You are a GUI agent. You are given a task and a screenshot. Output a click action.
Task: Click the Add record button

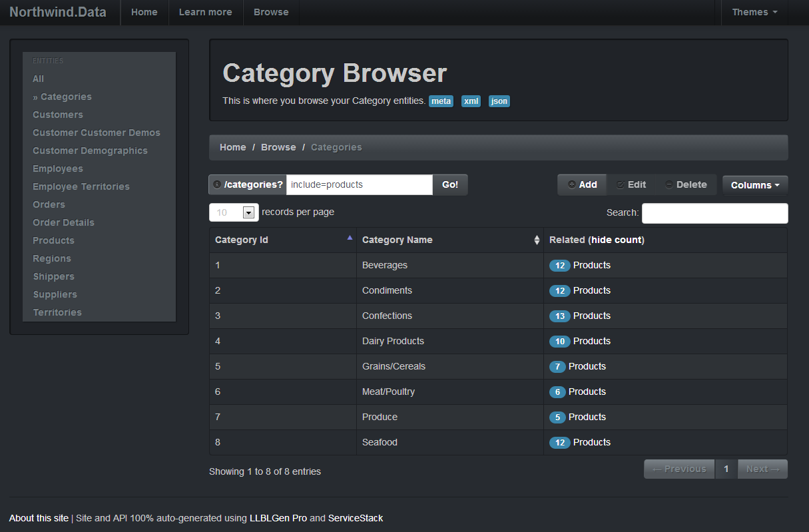(582, 185)
